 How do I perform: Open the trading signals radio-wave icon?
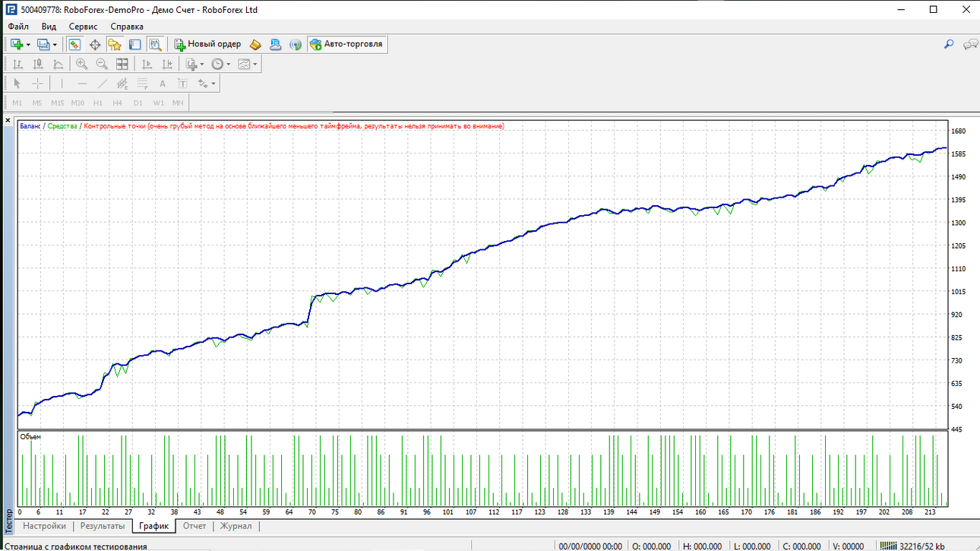(x=296, y=44)
